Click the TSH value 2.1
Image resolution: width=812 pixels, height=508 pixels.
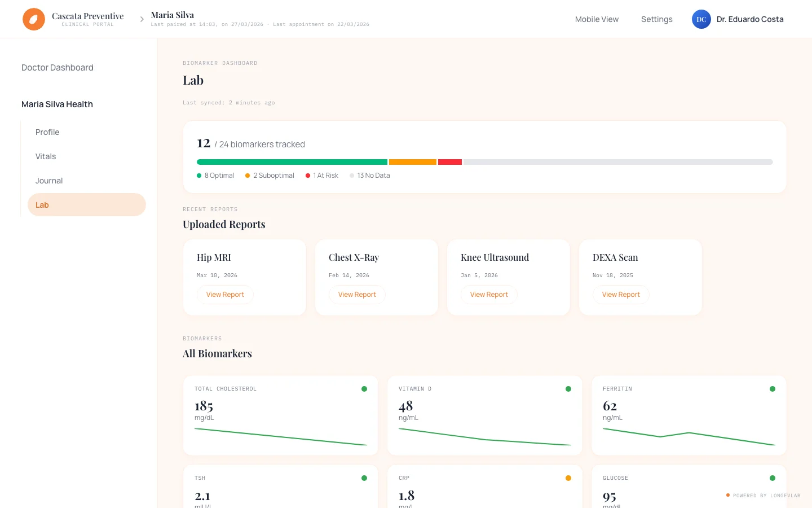(x=202, y=496)
